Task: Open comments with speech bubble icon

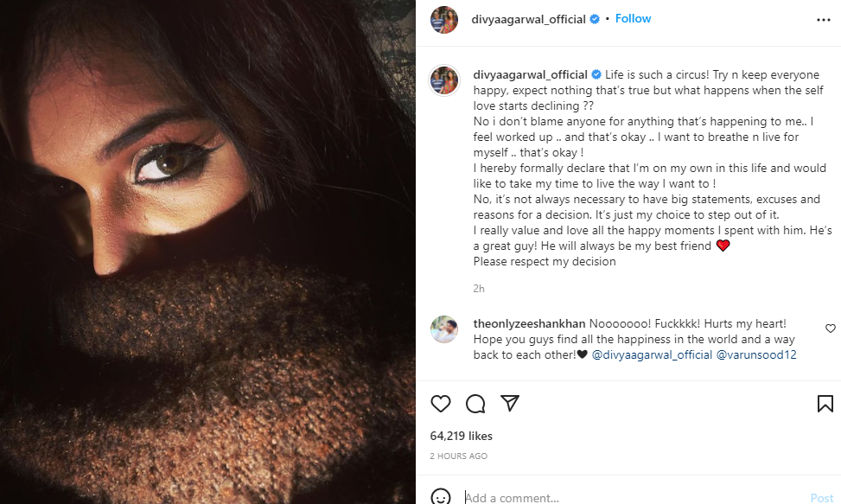Action: point(475,404)
